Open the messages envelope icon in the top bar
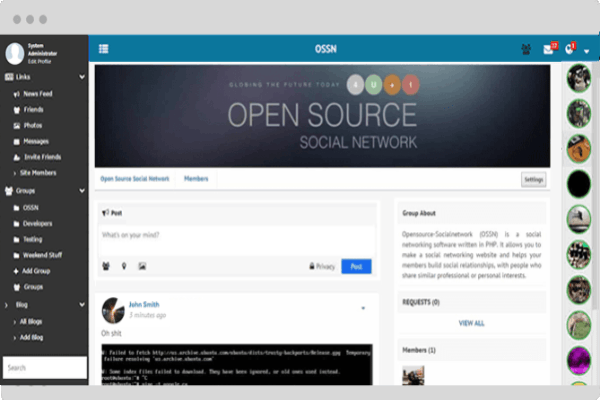The width and height of the screenshot is (600, 400). tap(548, 49)
